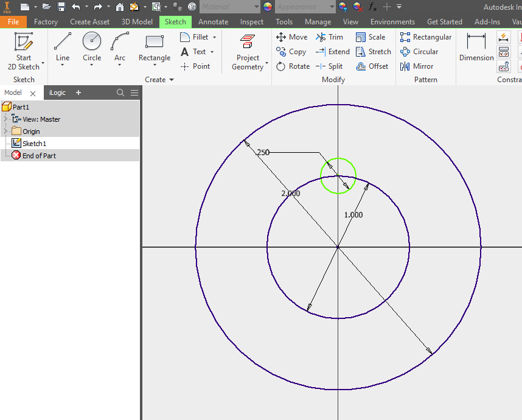The width and height of the screenshot is (522, 420).
Task: Activate the Offset tool
Action: pyautogui.click(x=372, y=66)
